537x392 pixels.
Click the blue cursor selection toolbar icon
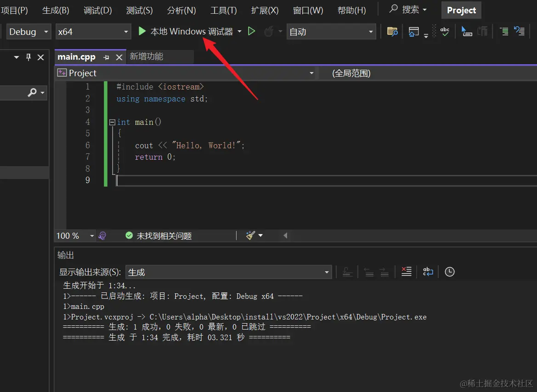point(466,32)
